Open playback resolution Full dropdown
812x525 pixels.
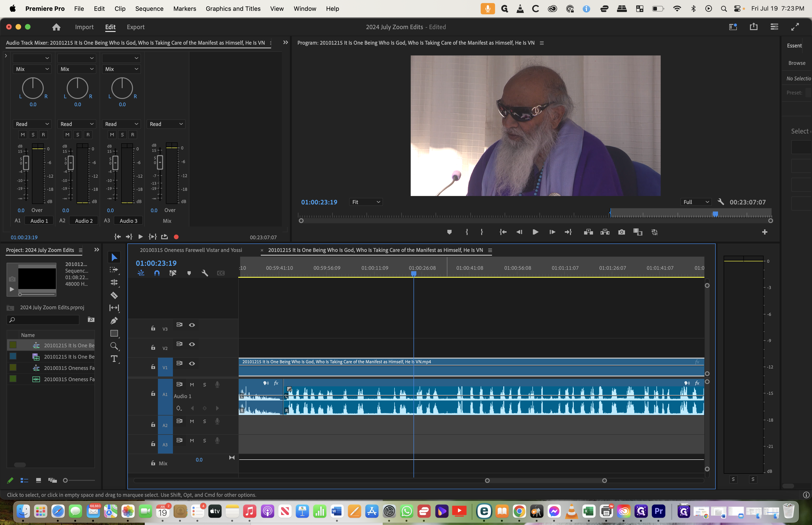(696, 202)
